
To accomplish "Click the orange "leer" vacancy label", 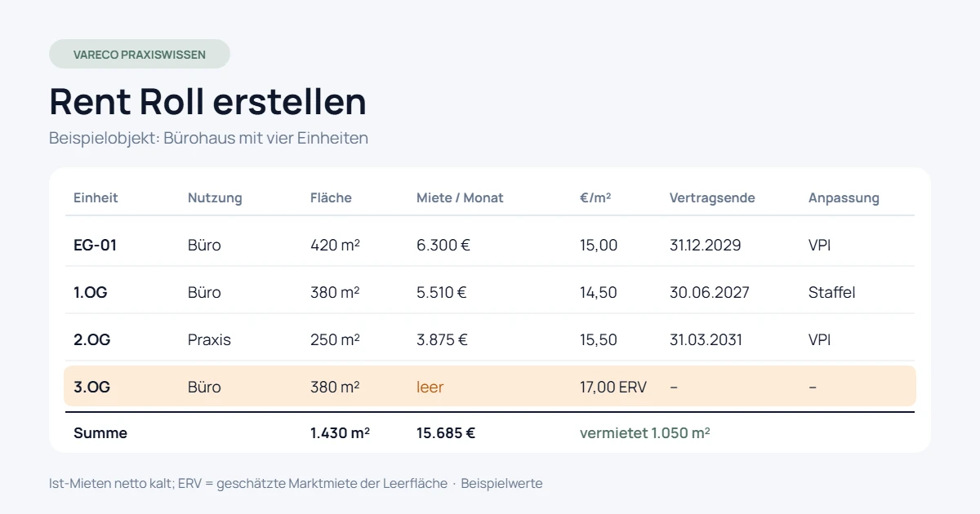I will (430, 387).
